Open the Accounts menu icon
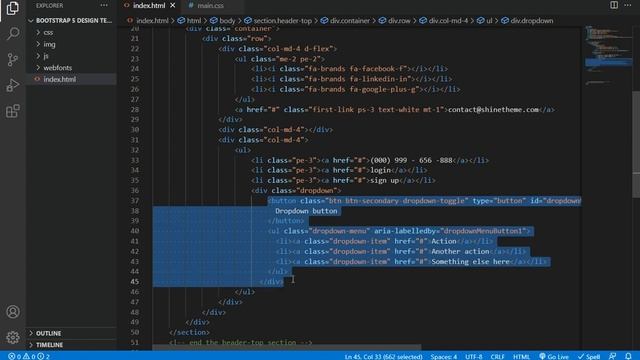 click(13, 312)
